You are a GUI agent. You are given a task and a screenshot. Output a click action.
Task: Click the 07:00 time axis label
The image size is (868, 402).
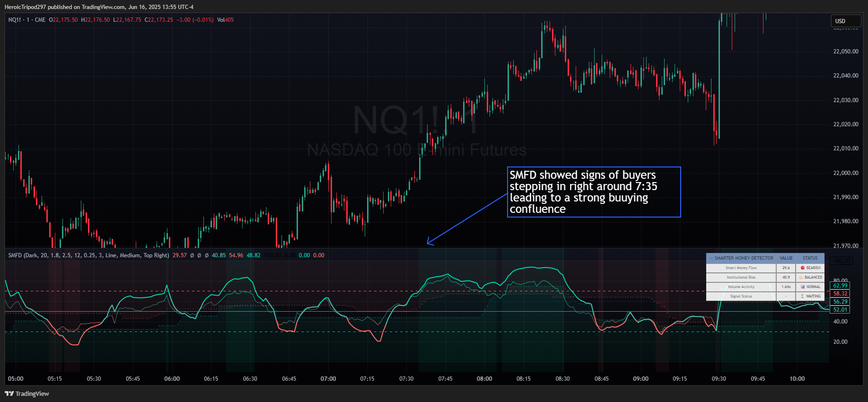[328, 379]
